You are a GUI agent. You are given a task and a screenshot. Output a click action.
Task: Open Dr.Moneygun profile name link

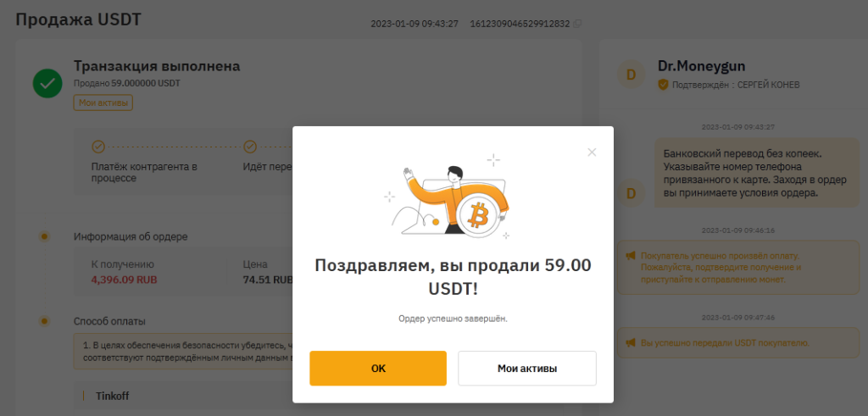(x=701, y=66)
